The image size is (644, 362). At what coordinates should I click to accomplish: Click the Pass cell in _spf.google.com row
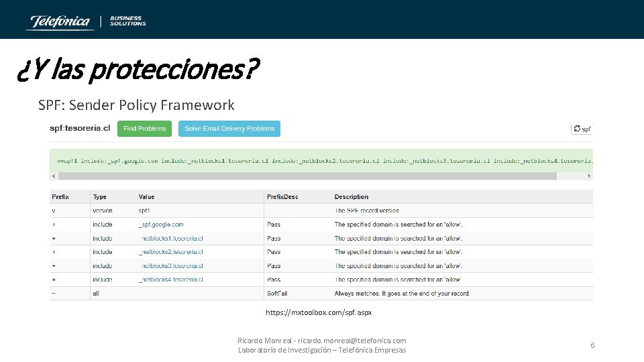coord(274,225)
